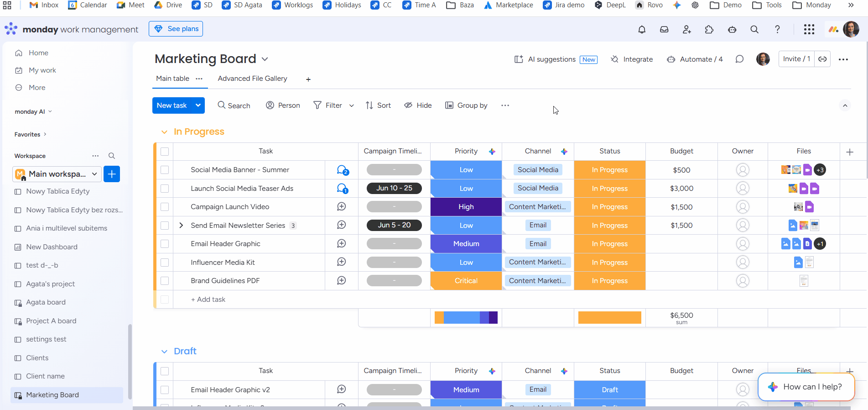The image size is (868, 410).
Task: Open the Filter dropdown arrow
Action: [352, 106]
